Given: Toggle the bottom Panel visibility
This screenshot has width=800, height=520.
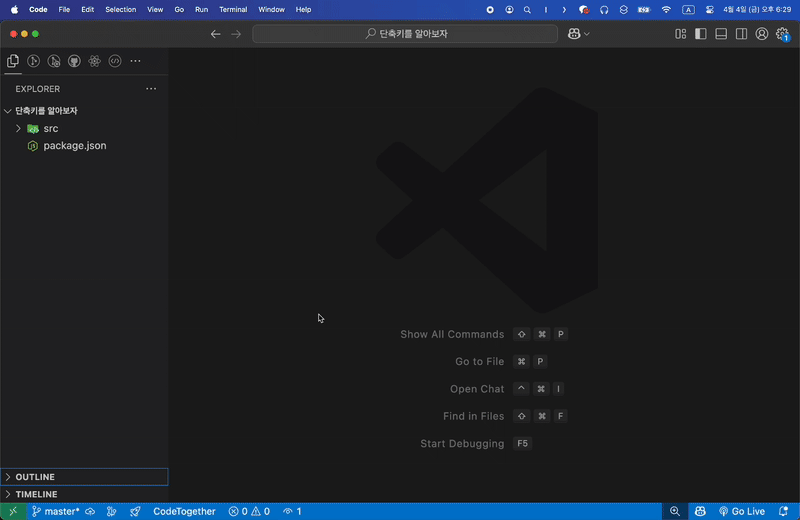Looking at the screenshot, I should tap(721, 34).
